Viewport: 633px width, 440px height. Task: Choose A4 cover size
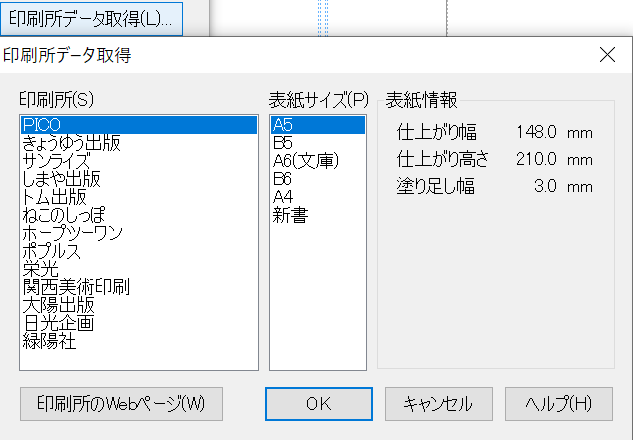[318, 197]
